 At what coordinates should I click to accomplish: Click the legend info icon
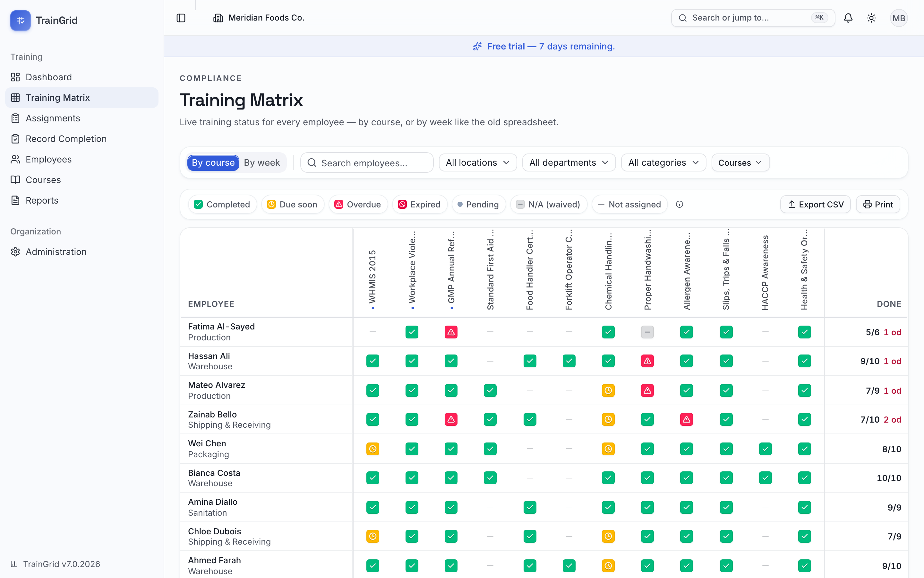[x=679, y=205]
